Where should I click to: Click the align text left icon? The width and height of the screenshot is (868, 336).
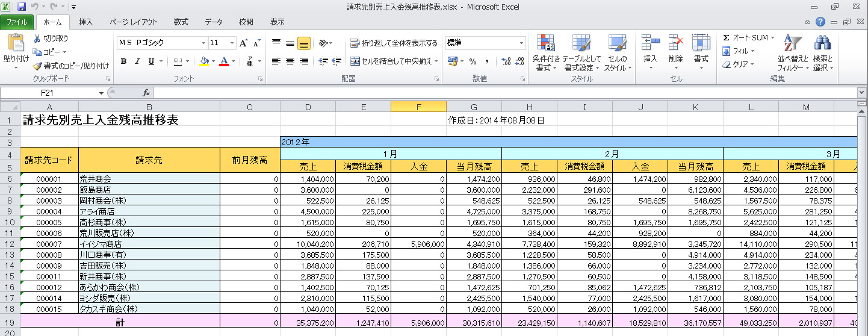(x=276, y=61)
